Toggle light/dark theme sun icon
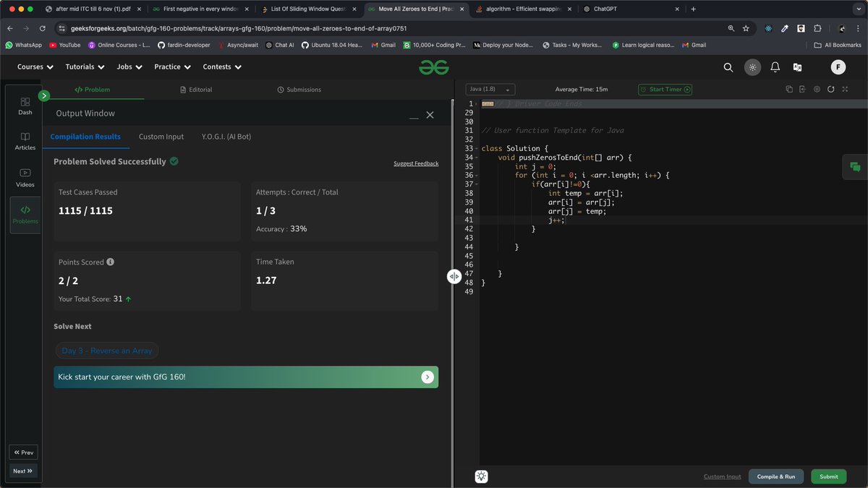Viewport: 868px width, 488px height. coord(752,67)
